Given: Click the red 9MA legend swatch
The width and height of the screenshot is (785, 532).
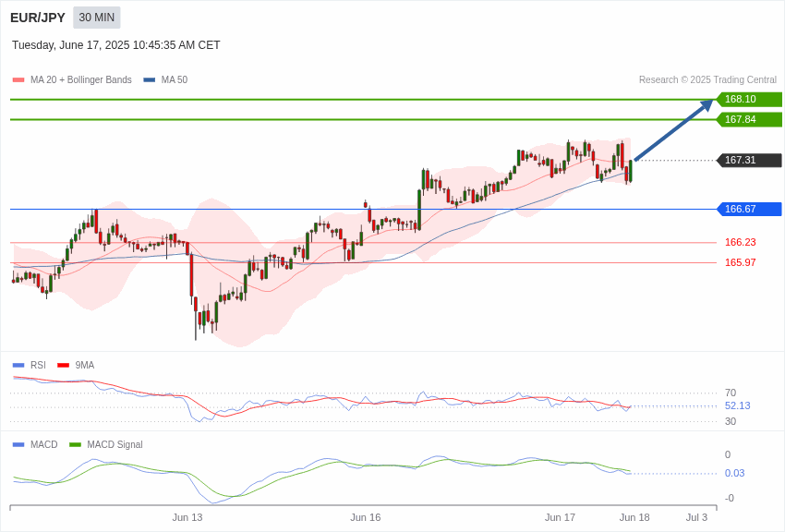Looking at the screenshot, I should coord(63,366).
